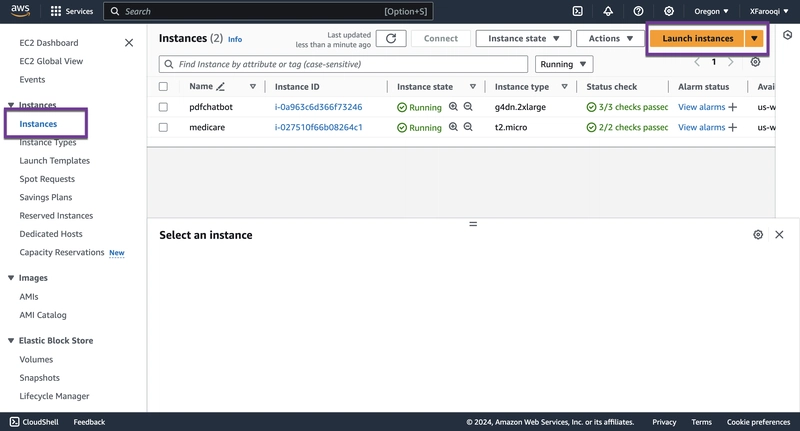Sort by Instance type column arrow
Viewport: 800px width, 431px height.
point(564,87)
